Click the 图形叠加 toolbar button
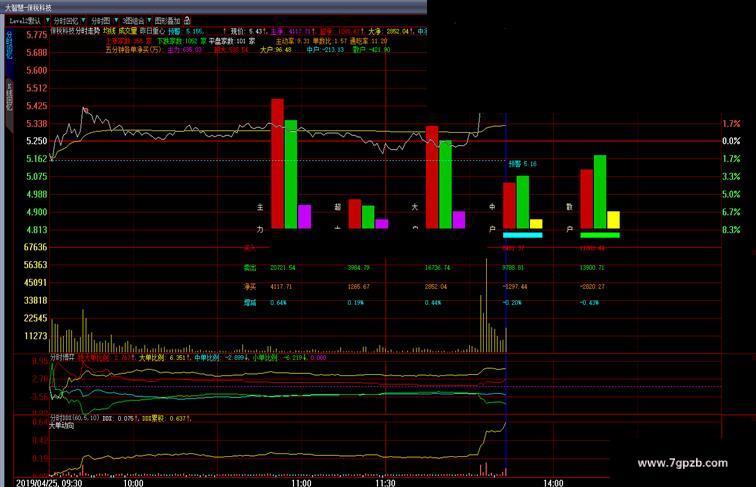The image size is (756, 487). tap(167, 21)
